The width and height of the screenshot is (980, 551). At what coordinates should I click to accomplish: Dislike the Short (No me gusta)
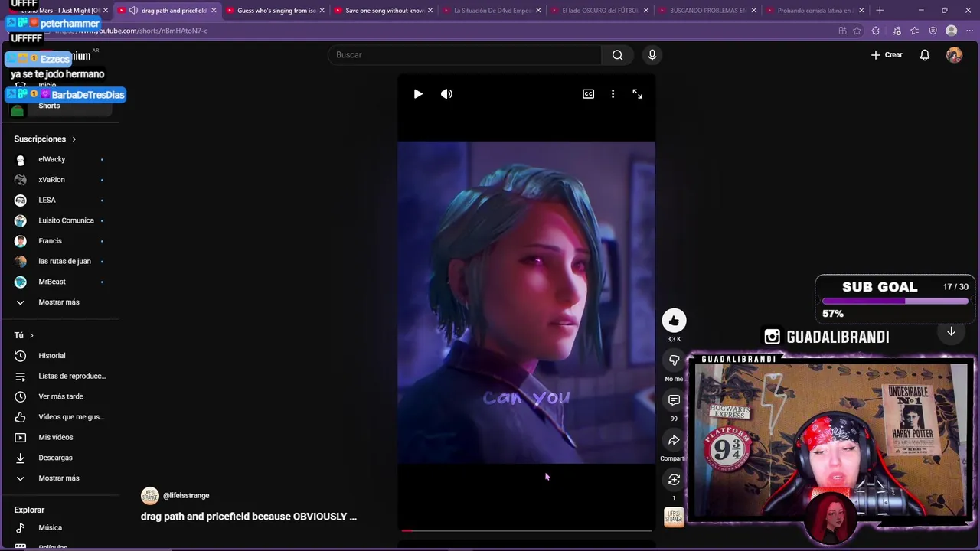pyautogui.click(x=674, y=360)
